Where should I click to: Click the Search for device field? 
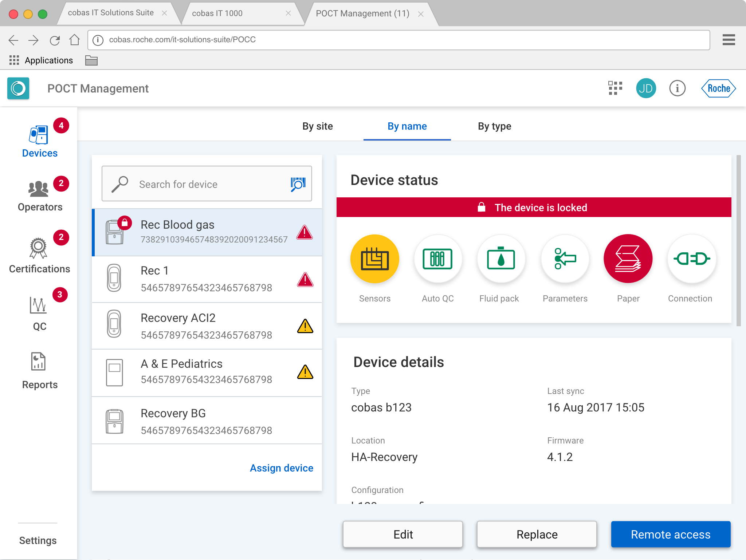(x=208, y=184)
